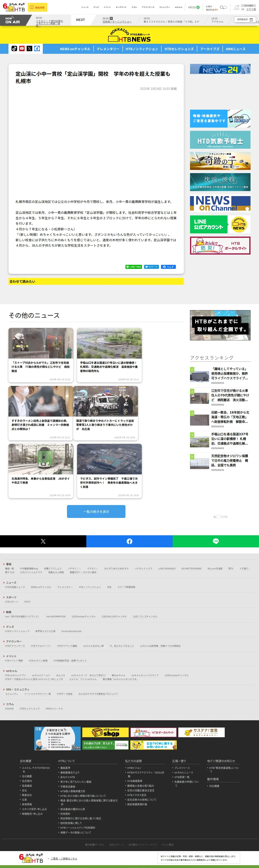Open the HTBオンラインショップ footer link
259x868 pixels.
pos(17,631)
